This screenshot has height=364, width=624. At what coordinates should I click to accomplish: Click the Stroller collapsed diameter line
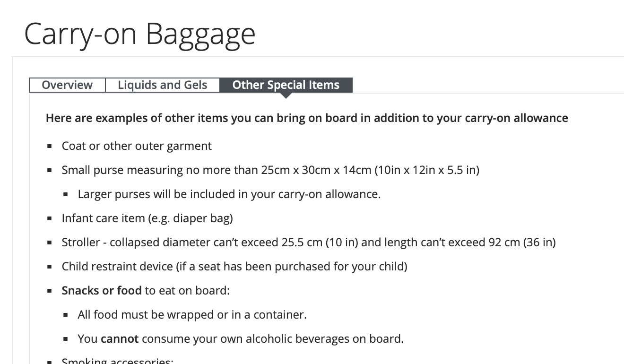click(x=309, y=242)
